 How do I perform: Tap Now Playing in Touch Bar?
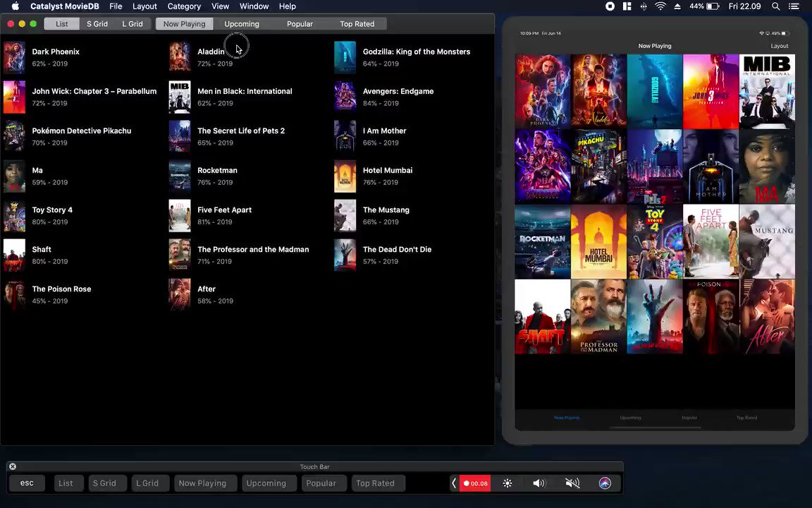point(205,483)
